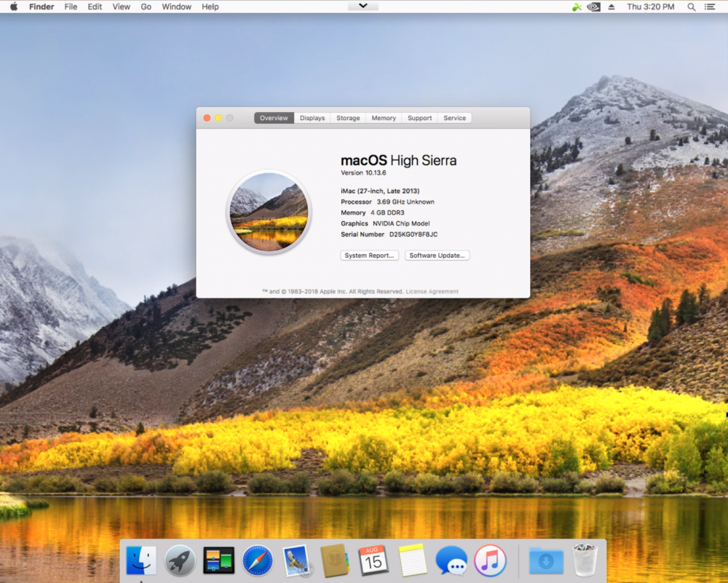Click the Memory 4 GB DDR3 line
The height and width of the screenshot is (583, 728).
(x=372, y=213)
